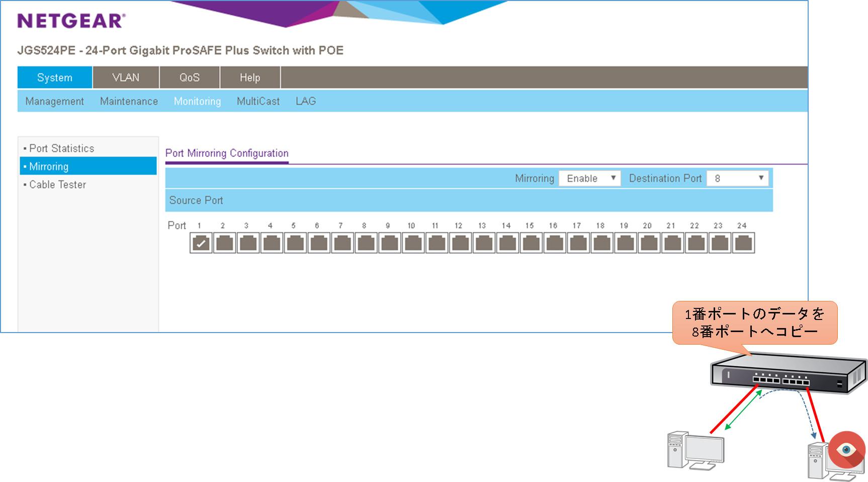Image resolution: width=868 pixels, height=482 pixels.
Task: Select the port 12 jack icon
Action: [x=460, y=244]
